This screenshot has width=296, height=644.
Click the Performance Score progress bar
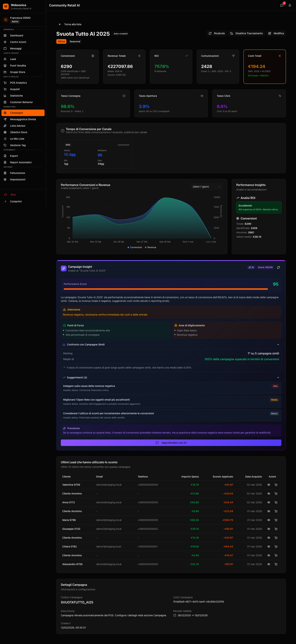(171, 289)
